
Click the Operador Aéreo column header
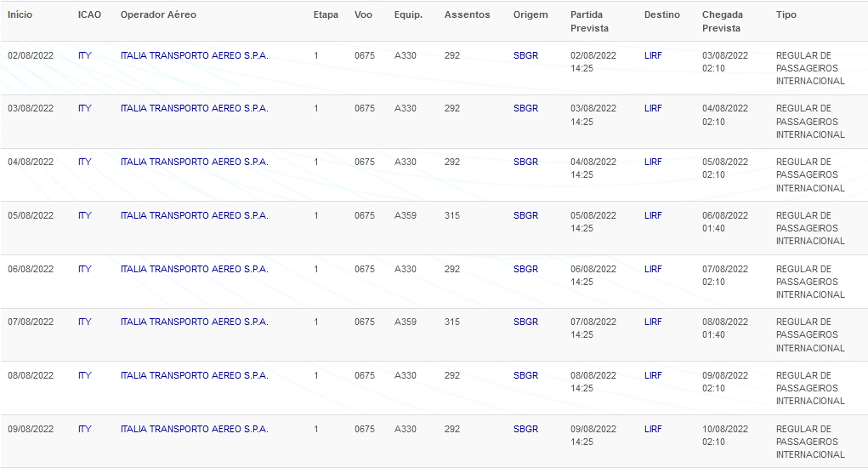click(158, 15)
